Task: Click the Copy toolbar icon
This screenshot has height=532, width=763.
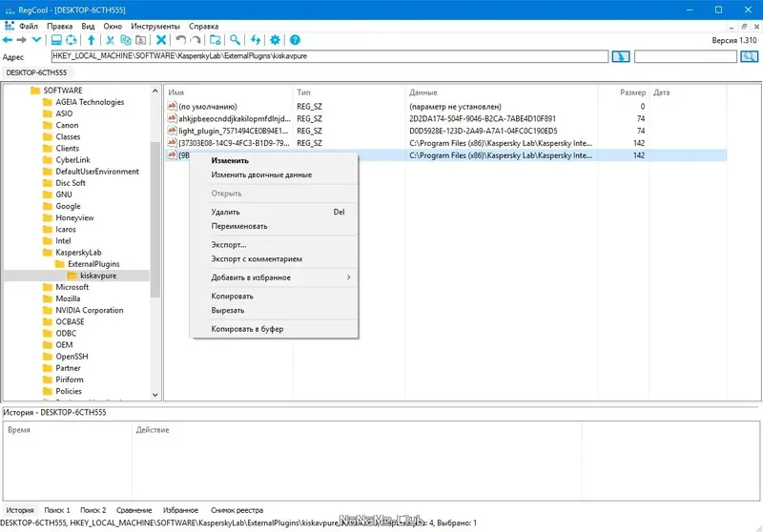Action: [x=126, y=40]
